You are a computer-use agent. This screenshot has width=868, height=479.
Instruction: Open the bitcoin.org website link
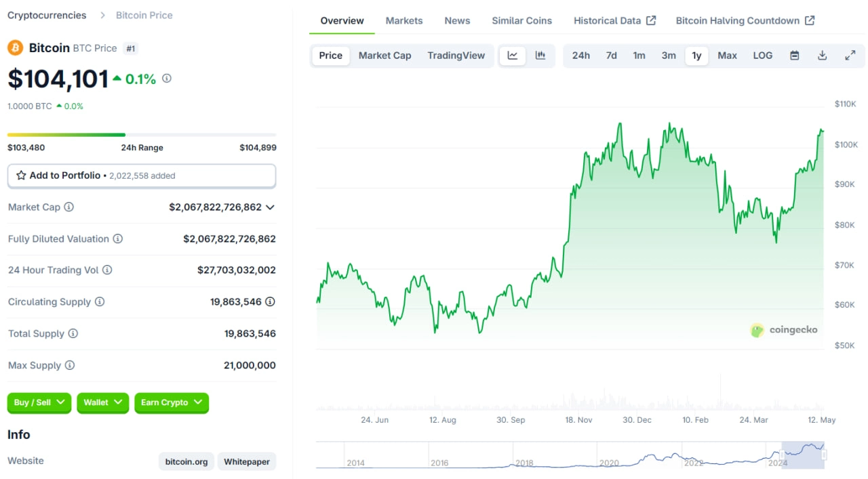pyautogui.click(x=186, y=462)
